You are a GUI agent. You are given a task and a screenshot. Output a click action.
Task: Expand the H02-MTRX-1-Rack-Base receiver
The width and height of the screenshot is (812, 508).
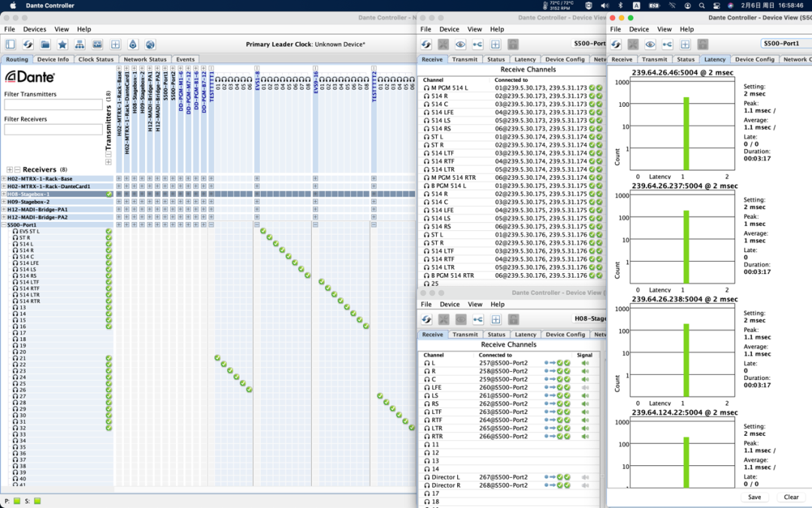pyautogui.click(x=5, y=178)
